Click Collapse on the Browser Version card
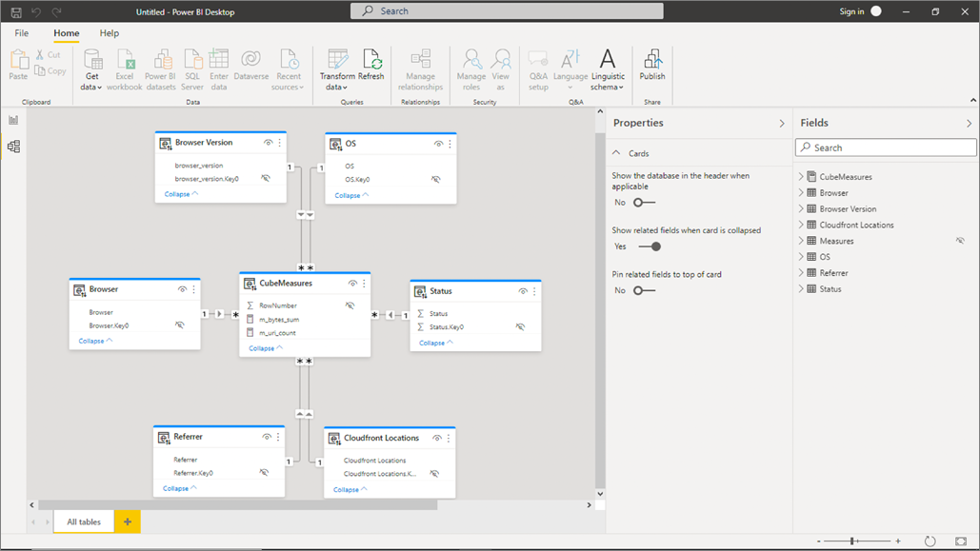 tap(181, 194)
